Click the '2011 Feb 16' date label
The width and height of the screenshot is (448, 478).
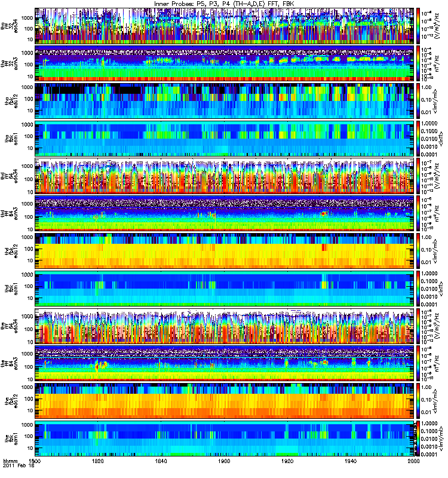coord(19,465)
